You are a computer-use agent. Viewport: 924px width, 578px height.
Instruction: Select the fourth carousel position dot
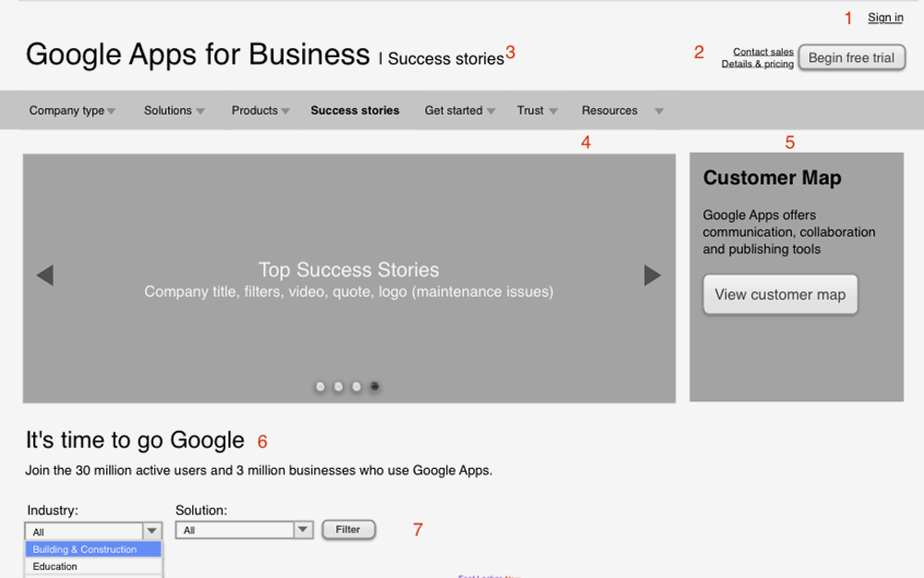(374, 387)
